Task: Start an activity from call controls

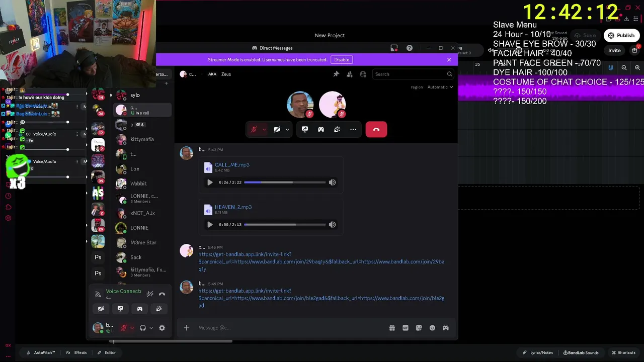Action: click(x=321, y=130)
